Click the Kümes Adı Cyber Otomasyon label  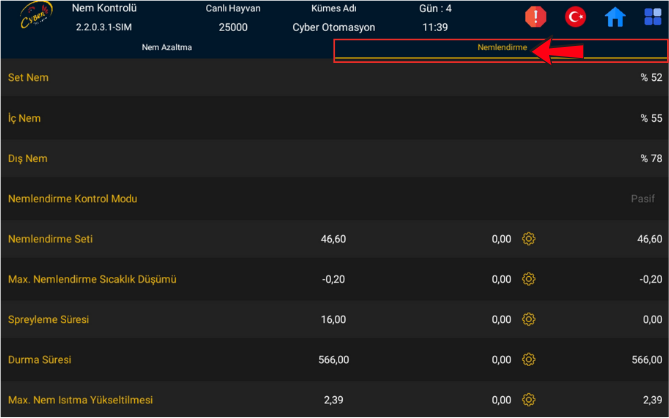click(333, 27)
